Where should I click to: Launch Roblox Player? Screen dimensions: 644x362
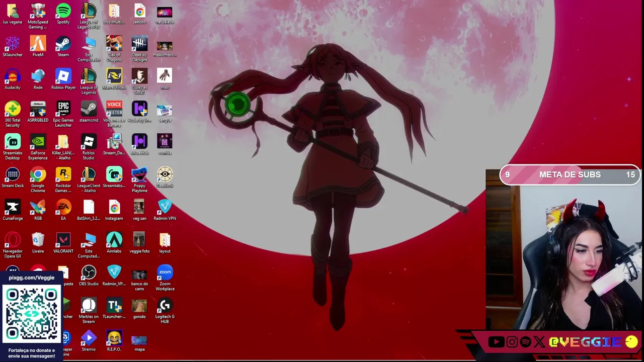coord(63,79)
